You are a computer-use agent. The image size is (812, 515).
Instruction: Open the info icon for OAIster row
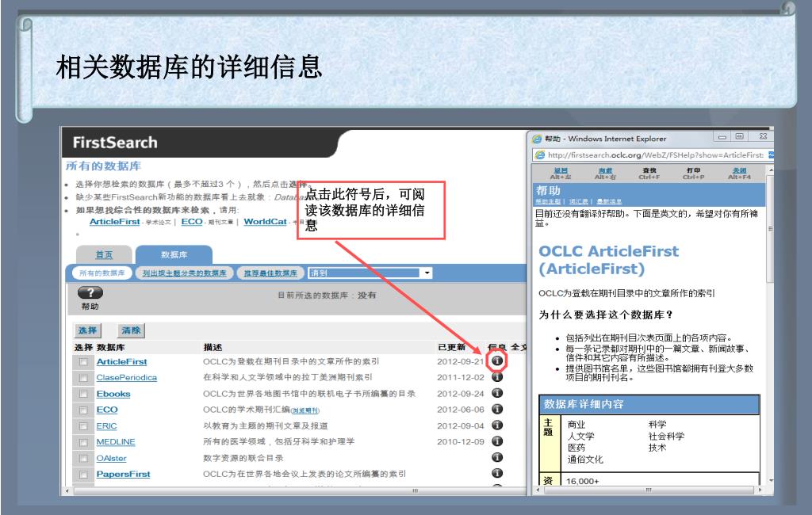(x=497, y=457)
